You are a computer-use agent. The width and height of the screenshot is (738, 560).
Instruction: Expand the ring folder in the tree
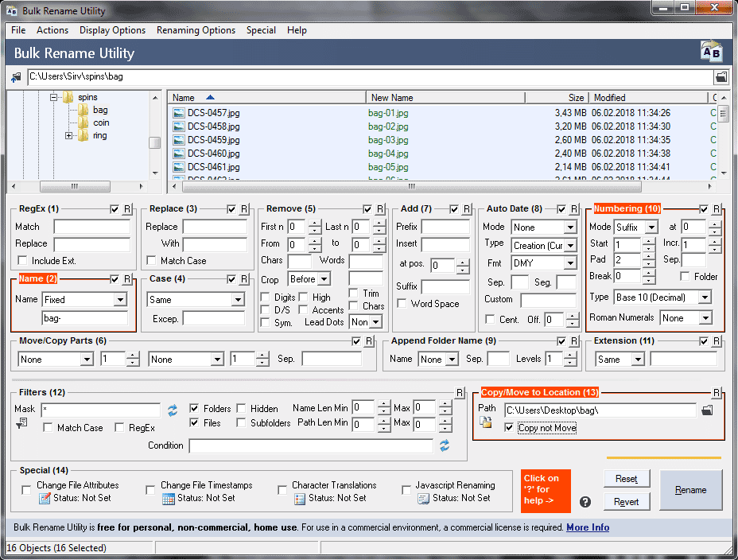coord(69,136)
